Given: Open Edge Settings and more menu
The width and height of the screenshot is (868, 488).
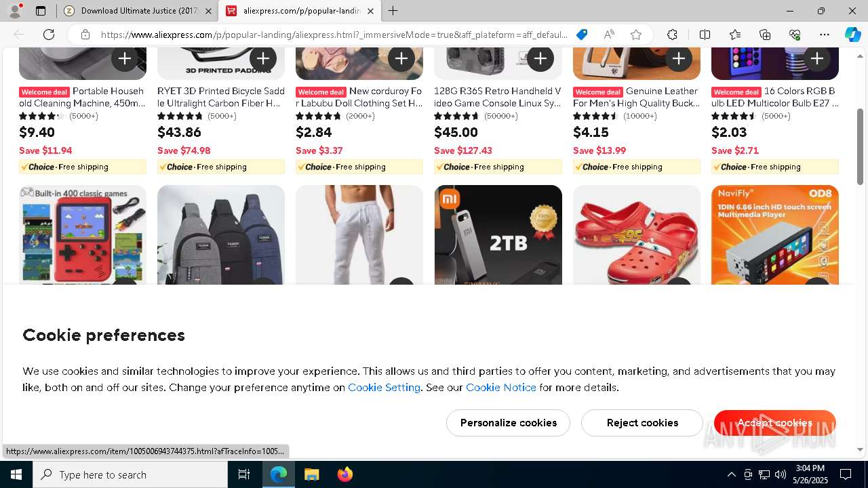Looking at the screenshot, I should tap(825, 35).
